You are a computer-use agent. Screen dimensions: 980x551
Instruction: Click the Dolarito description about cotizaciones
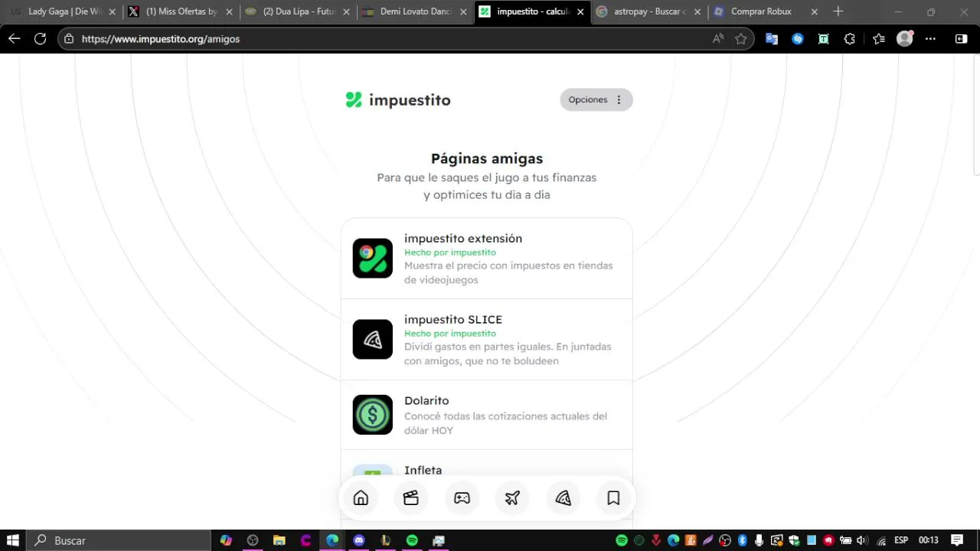pyautogui.click(x=505, y=423)
